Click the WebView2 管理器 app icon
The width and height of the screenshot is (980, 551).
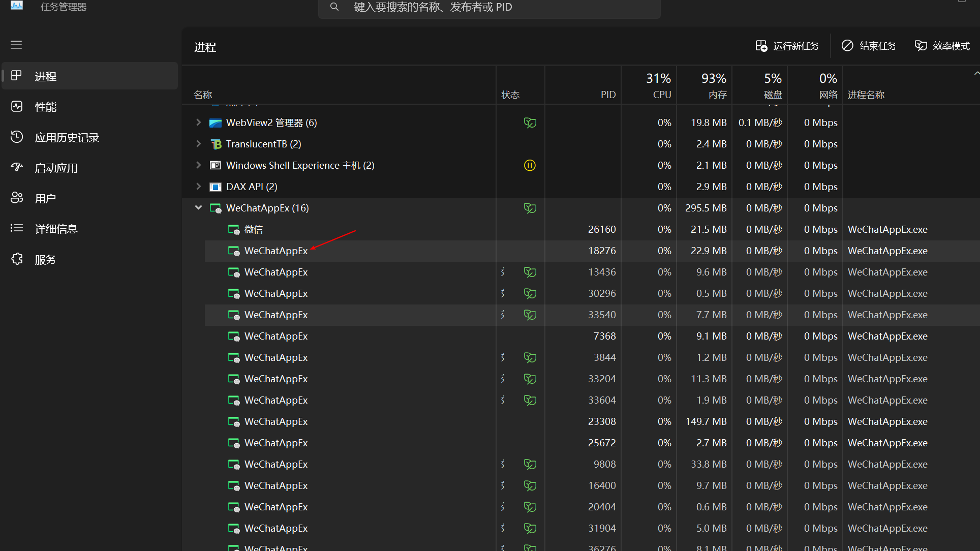tap(216, 123)
